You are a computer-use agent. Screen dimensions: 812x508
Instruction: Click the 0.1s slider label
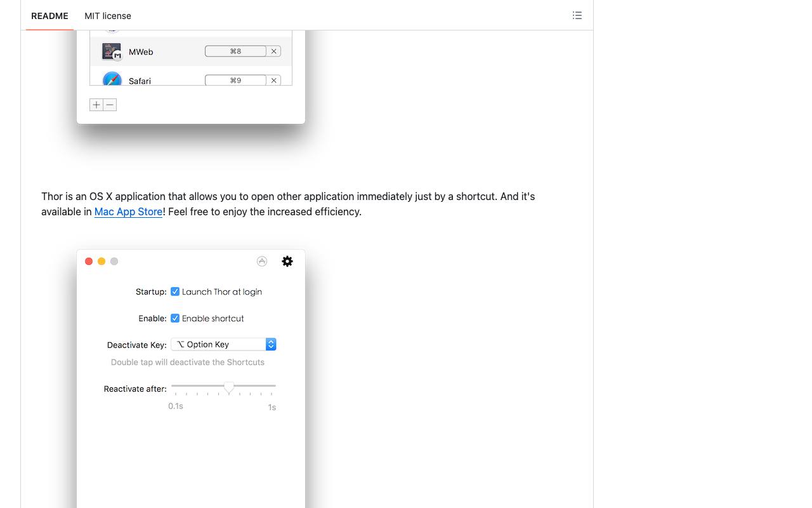tap(176, 406)
